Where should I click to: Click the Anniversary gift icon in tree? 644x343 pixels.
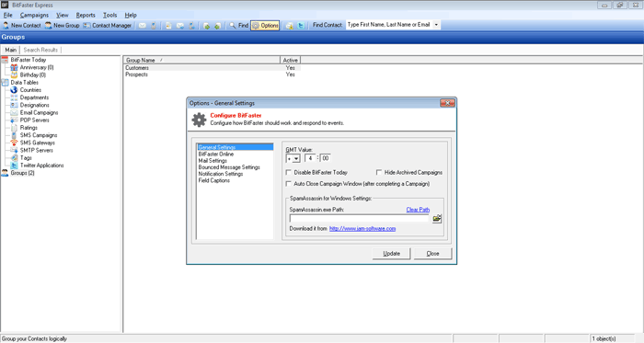(14, 67)
